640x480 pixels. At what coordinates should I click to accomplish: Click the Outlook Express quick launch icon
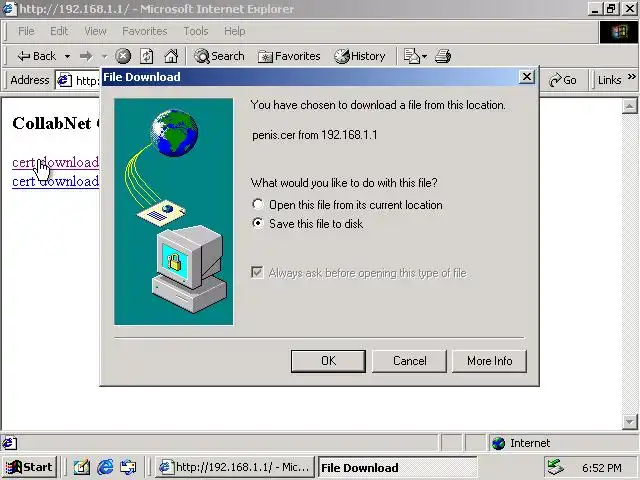point(128,467)
